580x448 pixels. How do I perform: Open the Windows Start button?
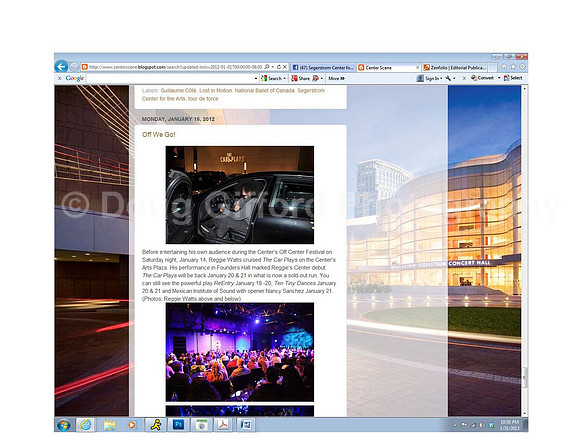tap(64, 425)
